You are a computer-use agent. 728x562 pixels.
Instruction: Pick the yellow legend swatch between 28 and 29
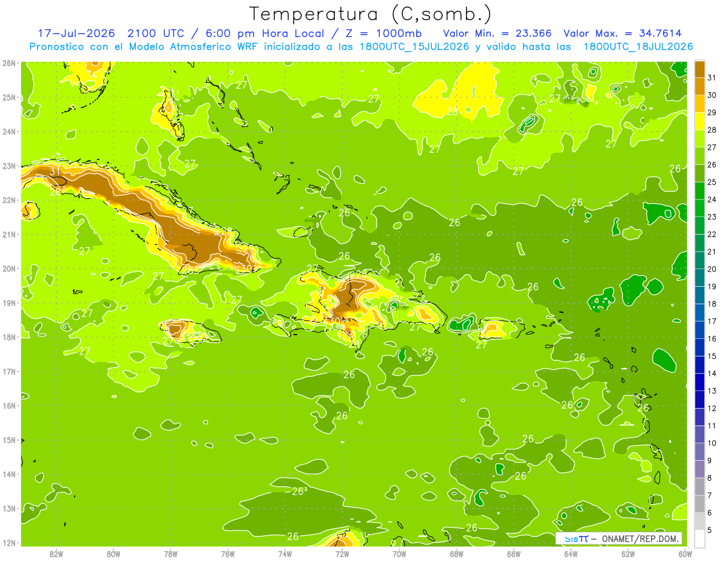pyautogui.click(x=699, y=121)
